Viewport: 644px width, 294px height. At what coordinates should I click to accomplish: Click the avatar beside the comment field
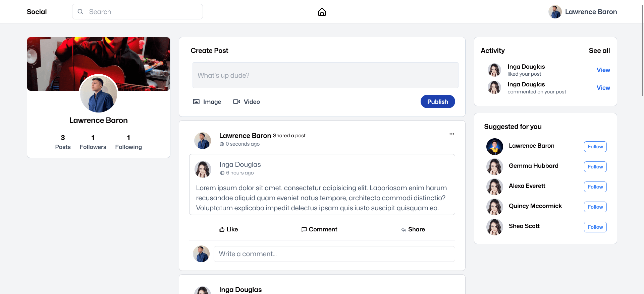[x=201, y=254]
